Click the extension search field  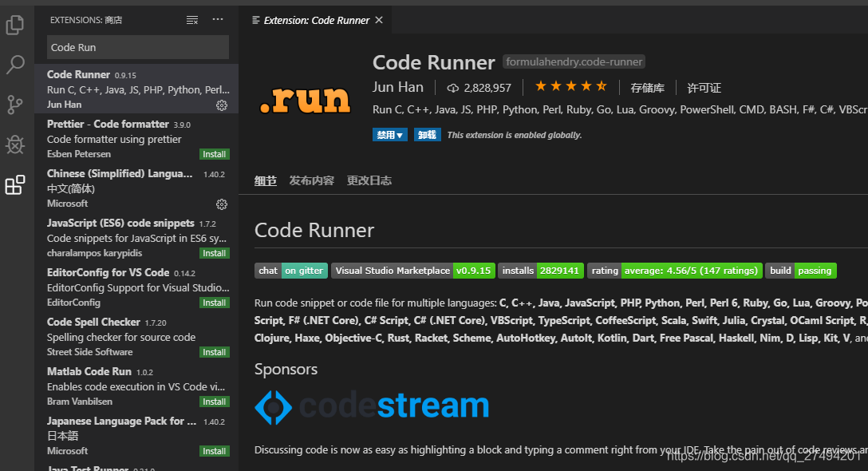(138, 47)
